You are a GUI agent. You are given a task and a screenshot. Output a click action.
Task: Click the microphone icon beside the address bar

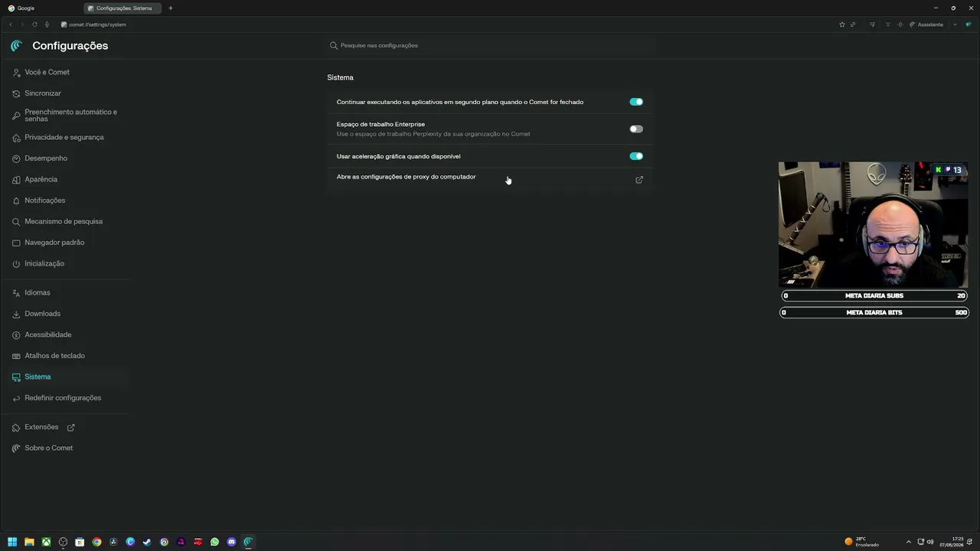tap(47, 24)
